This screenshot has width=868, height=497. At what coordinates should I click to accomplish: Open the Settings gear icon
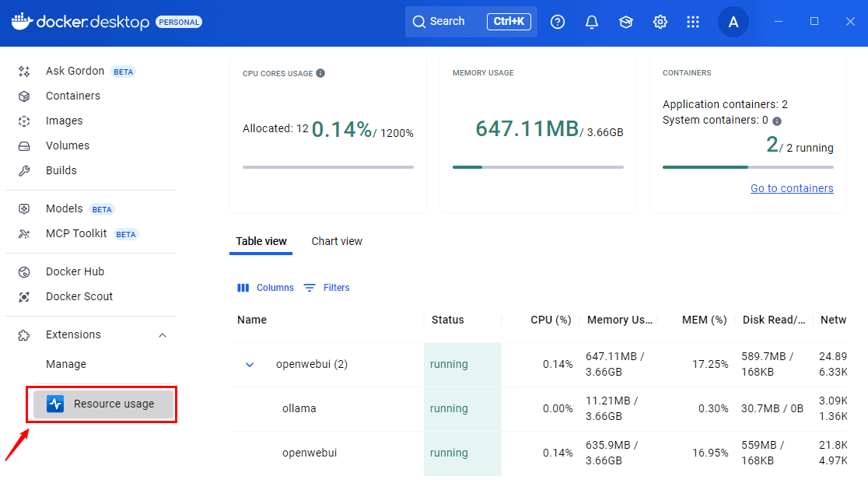[x=660, y=22]
